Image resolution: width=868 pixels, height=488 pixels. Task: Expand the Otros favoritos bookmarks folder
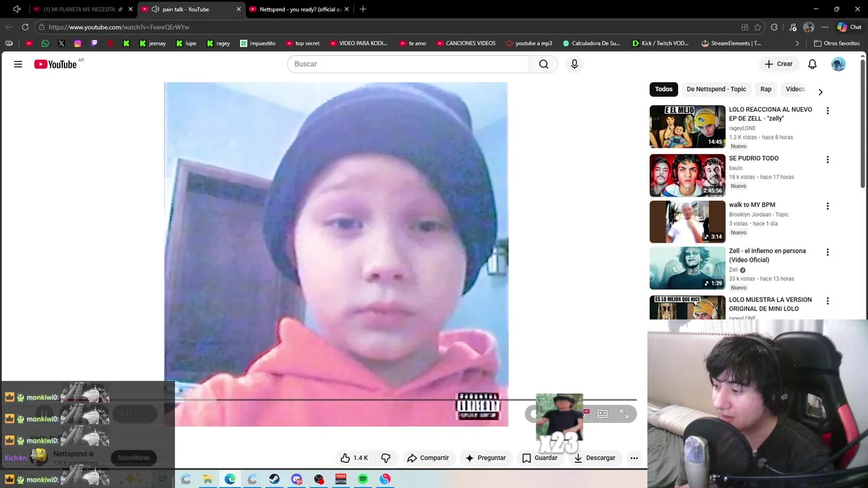(x=837, y=43)
